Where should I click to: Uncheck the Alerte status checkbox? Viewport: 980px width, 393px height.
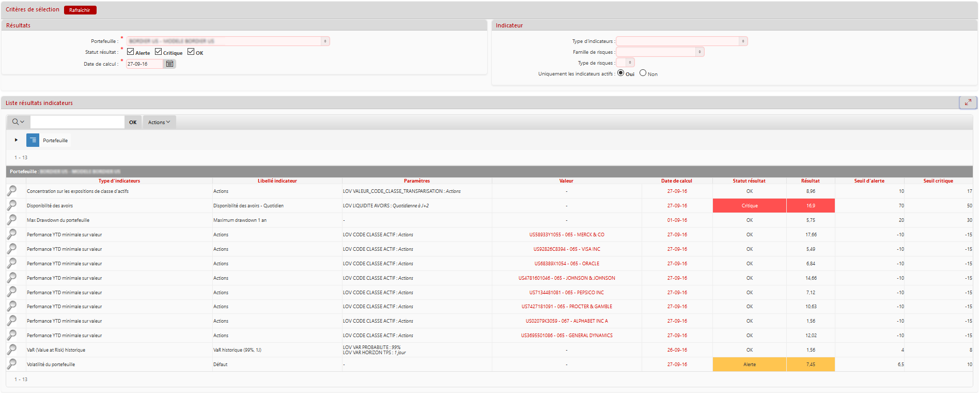pos(131,52)
